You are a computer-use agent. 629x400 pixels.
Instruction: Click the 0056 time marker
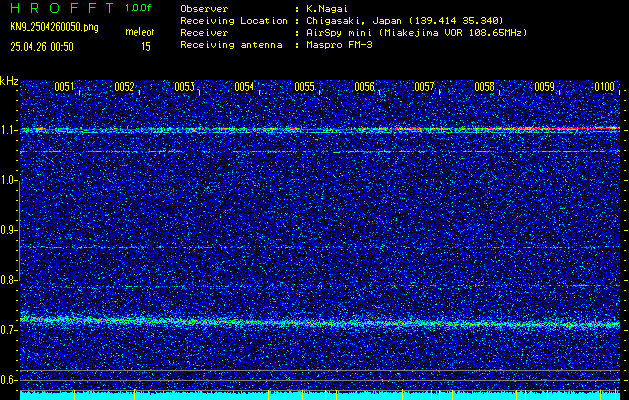pos(365,87)
